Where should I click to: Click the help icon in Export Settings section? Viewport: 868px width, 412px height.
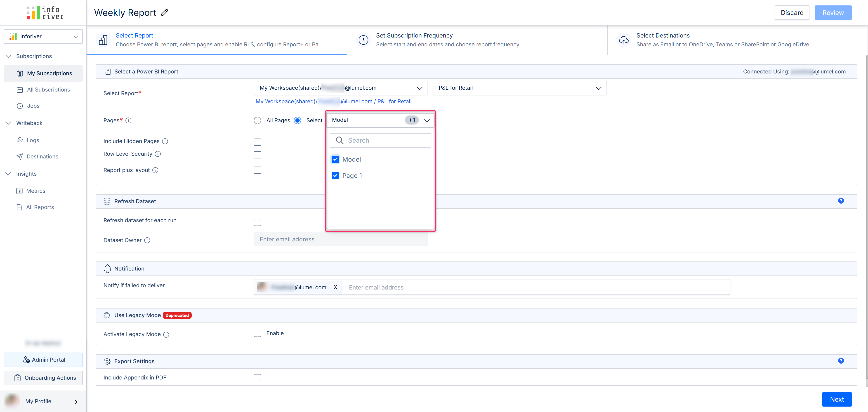841,361
